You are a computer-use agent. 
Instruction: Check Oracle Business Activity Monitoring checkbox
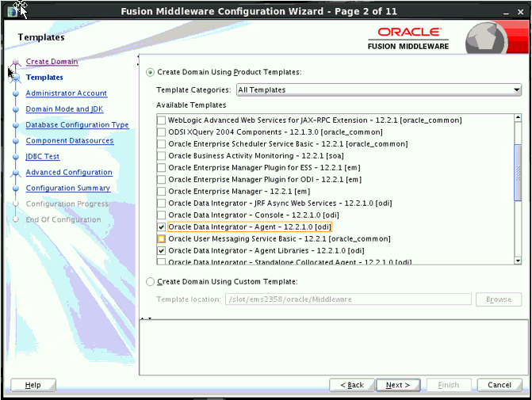pos(162,155)
